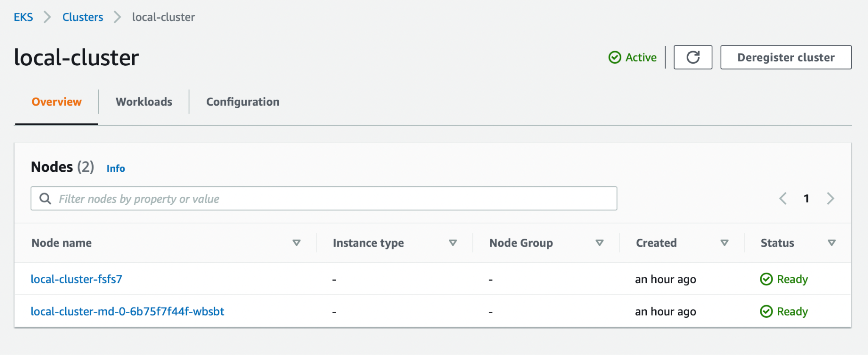This screenshot has width=868, height=355.
Task: Open the local-cluster-md-0-6b75f7f44f-wbsbt node link
Action: (127, 311)
